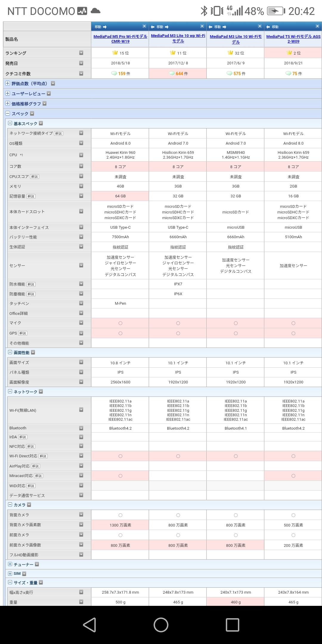The width and height of the screenshot is (322, 644).
Task: Remove MediaPad M3 Lite 10 Wi-Fi column
Action: click(x=260, y=26)
